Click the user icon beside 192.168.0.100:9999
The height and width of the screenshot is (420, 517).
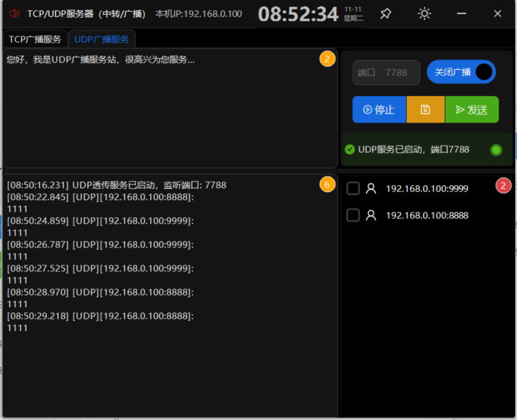(371, 188)
